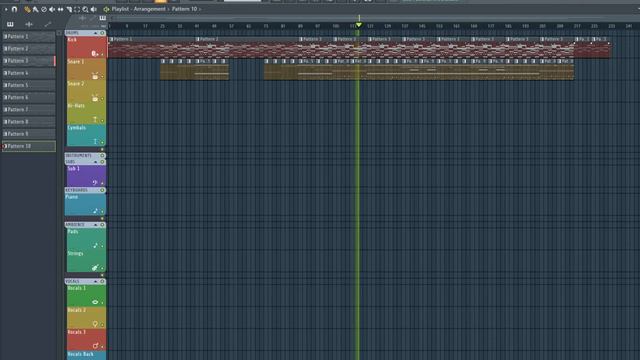Image resolution: width=640 pixels, height=360 pixels.
Task: Collapse the Ambience track group
Action: coord(96,225)
